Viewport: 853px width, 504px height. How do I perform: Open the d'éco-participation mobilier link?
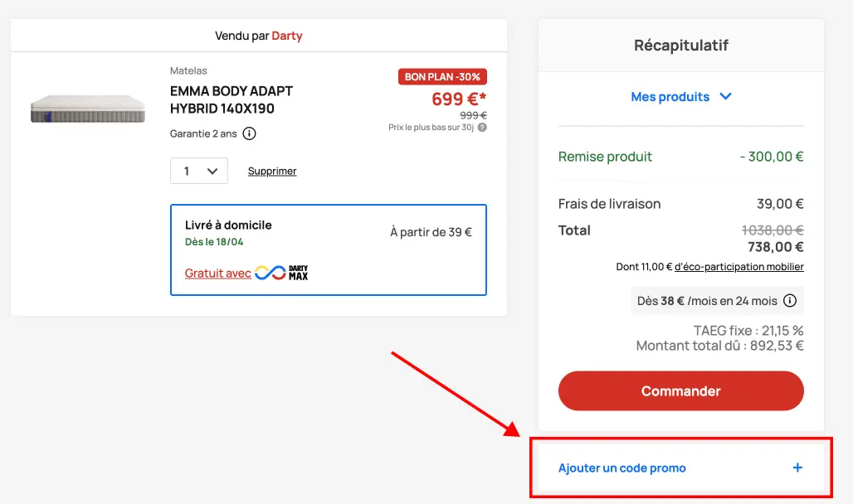click(739, 266)
